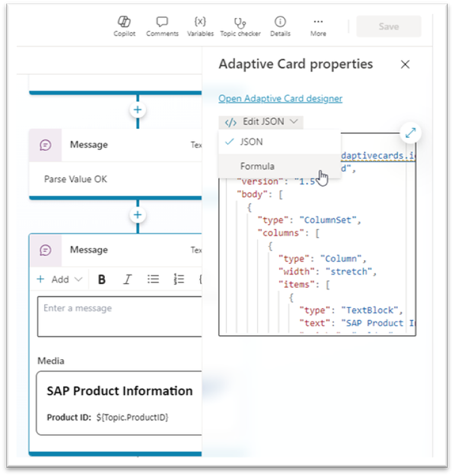Image resolution: width=454 pixels, height=476 pixels.
Task: Click the Enter a message field
Action: tap(120, 316)
